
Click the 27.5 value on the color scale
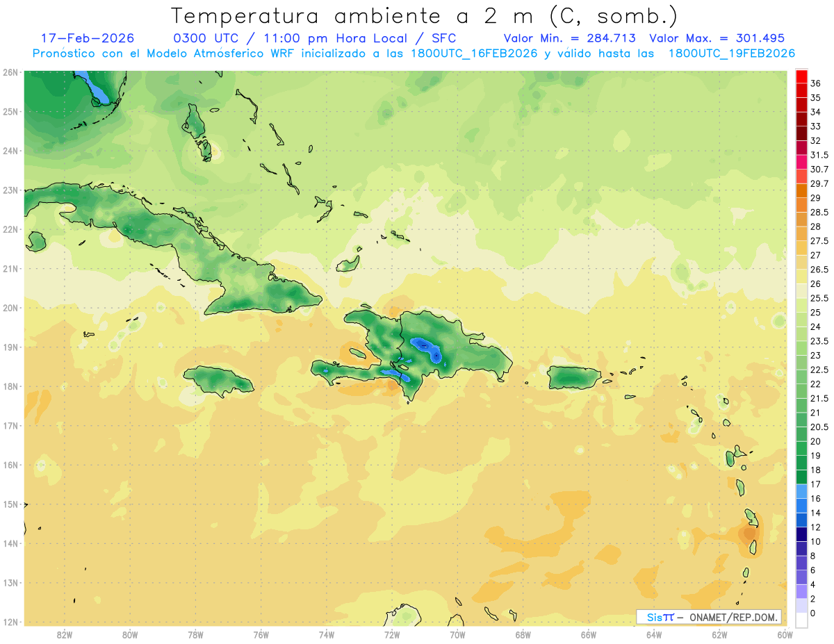click(x=819, y=240)
